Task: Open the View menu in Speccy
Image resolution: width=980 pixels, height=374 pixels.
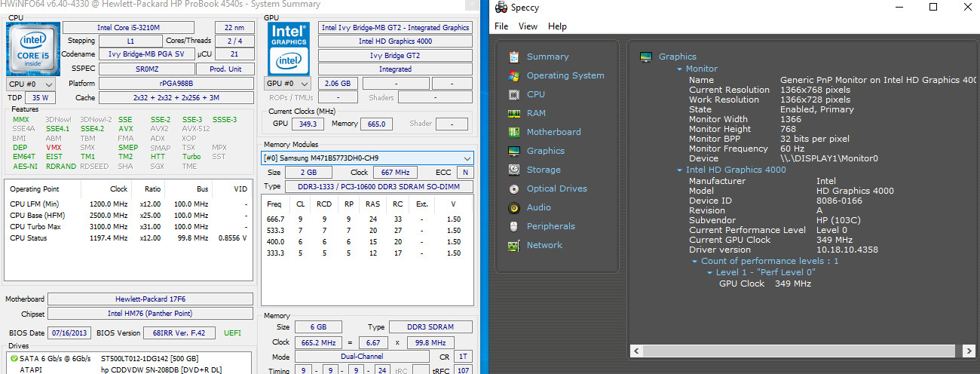Action: click(528, 26)
